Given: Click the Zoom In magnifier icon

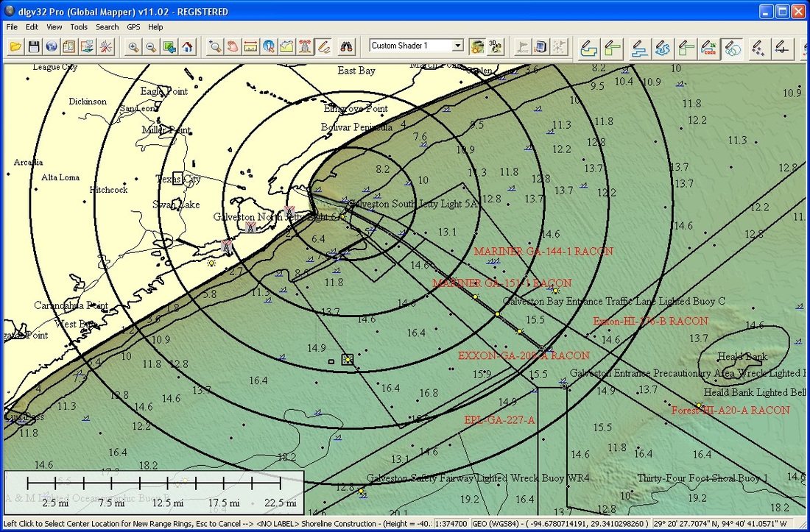Looking at the screenshot, I should [x=133, y=47].
